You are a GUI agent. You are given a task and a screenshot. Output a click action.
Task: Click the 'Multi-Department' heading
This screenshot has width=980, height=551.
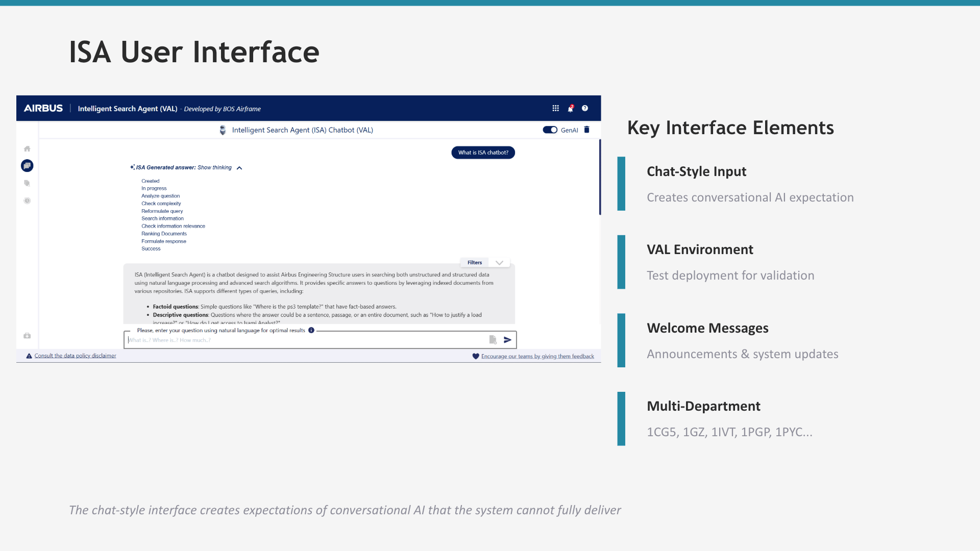coord(703,406)
